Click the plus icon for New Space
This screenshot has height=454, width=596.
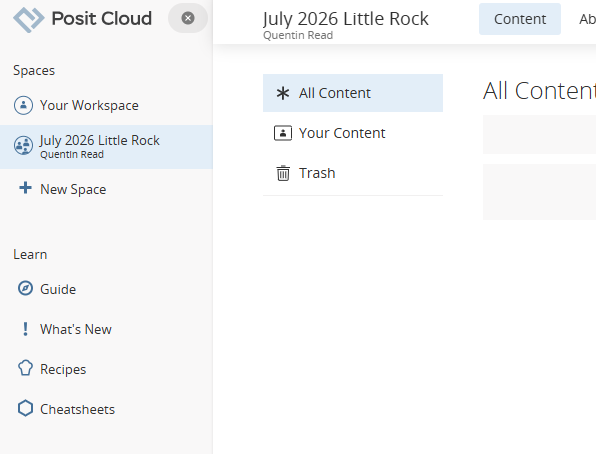click(25, 188)
